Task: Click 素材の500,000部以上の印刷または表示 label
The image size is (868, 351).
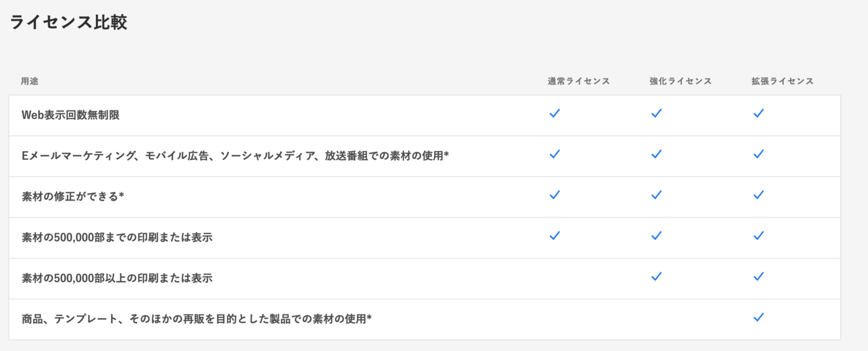Action: click(x=117, y=278)
